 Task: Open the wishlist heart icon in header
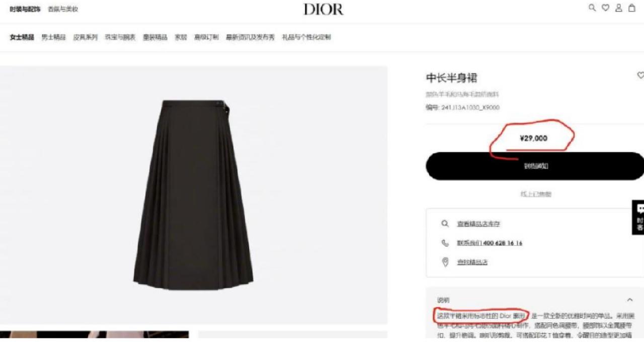[x=605, y=8]
